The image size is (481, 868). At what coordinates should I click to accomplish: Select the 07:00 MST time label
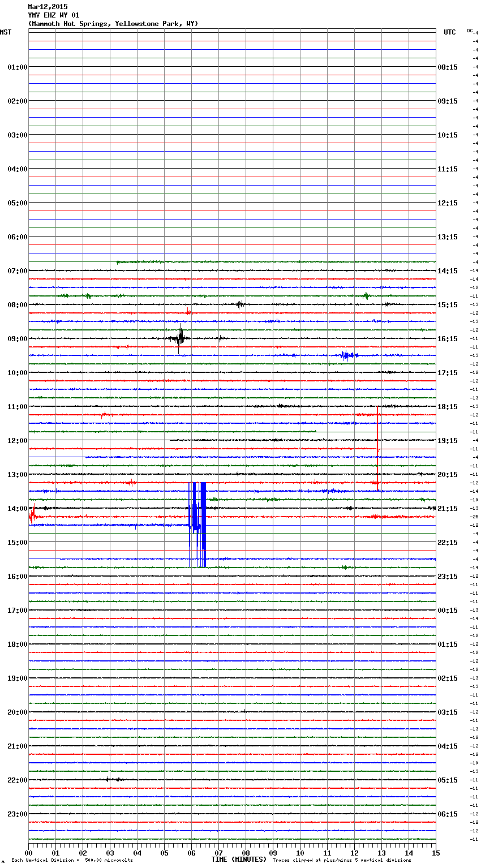coord(18,271)
